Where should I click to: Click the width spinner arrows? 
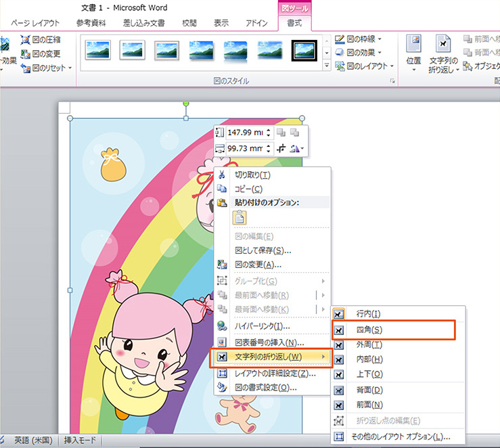click(x=269, y=148)
